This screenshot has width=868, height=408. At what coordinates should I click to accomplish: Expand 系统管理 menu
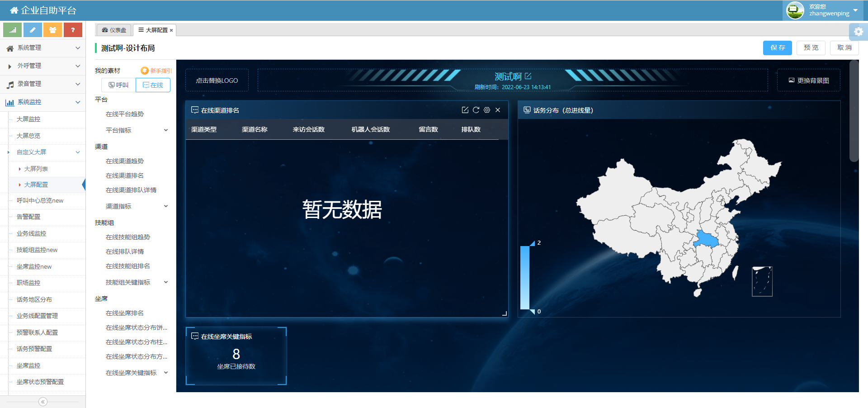point(43,48)
